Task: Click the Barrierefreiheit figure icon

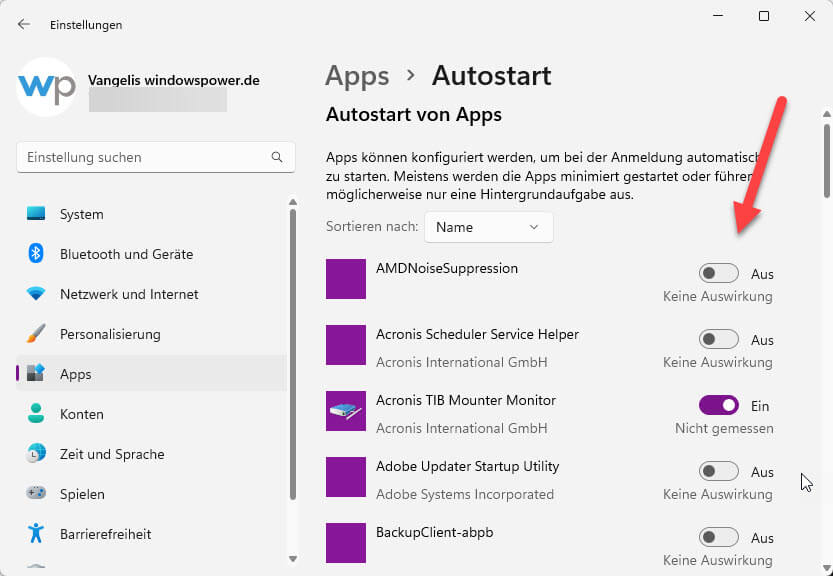Action: 36,533
